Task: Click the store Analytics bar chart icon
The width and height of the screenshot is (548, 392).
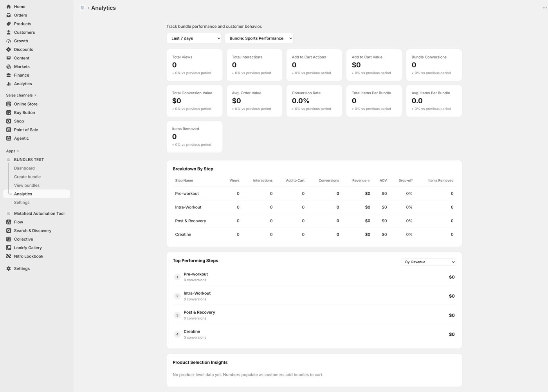Action: pyautogui.click(x=9, y=84)
